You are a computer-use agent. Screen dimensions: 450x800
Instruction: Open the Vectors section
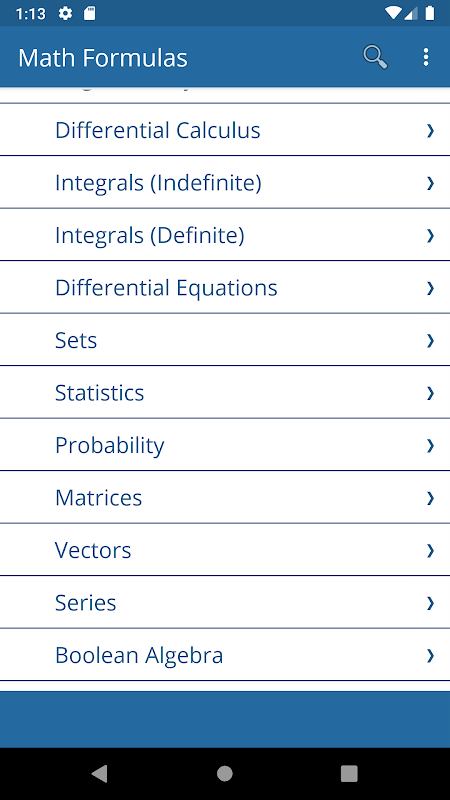click(225, 550)
